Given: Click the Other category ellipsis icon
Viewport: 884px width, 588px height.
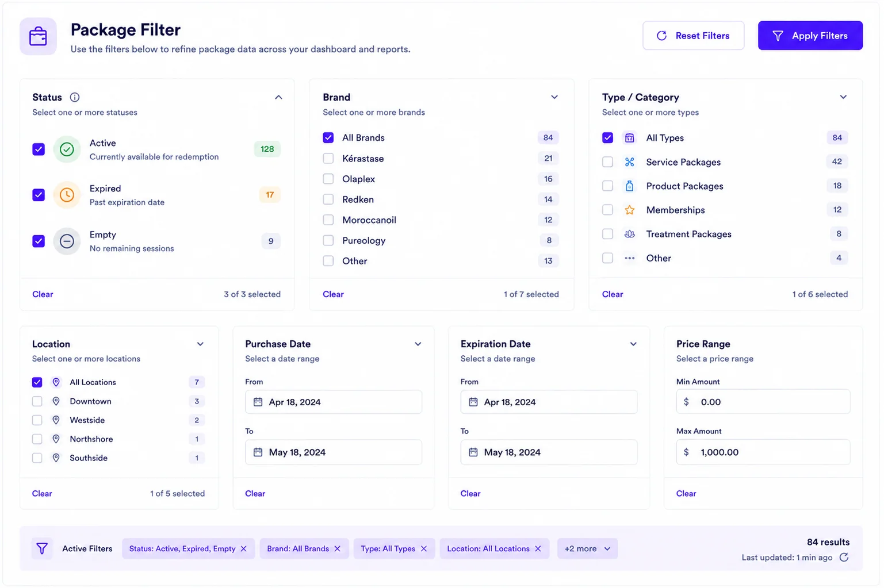Looking at the screenshot, I should tap(630, 258).
